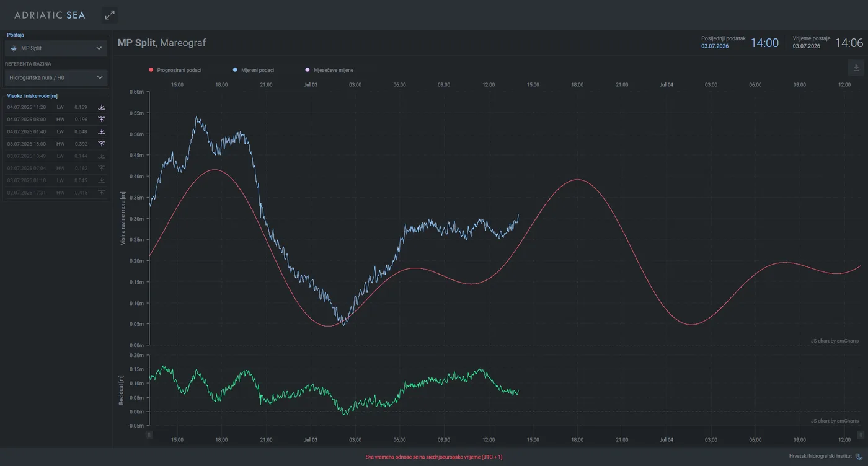Screen dimensions: 868x466
Task: Click the tide height value 0.196
Action: pos(81,120)
